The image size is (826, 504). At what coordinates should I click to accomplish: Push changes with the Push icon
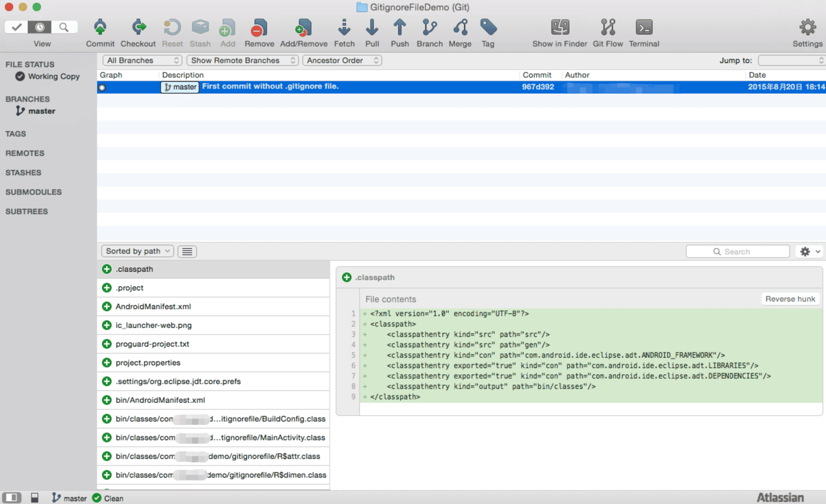[x=399, y=28]
